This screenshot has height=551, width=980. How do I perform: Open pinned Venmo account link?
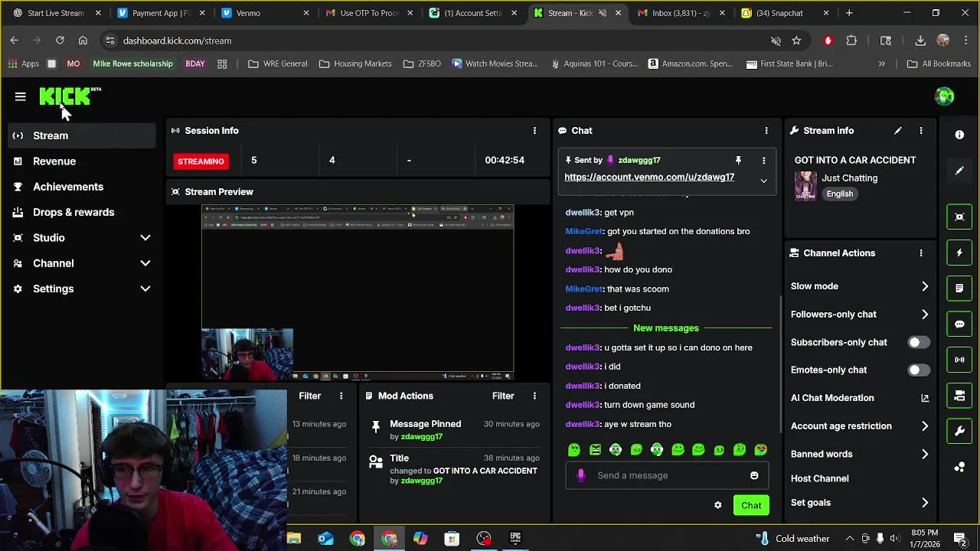tap(649, 177)
